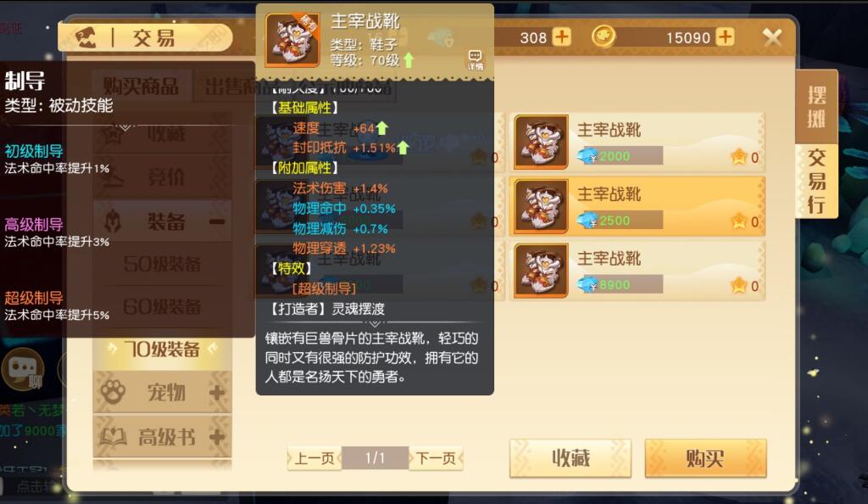Click the 收藏 button
Screen dimensions: 868x504
[x=570, y=458]
